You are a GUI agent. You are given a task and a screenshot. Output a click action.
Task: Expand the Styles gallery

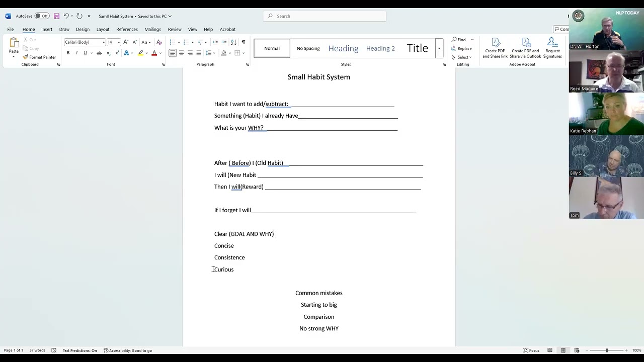(439, 48)
